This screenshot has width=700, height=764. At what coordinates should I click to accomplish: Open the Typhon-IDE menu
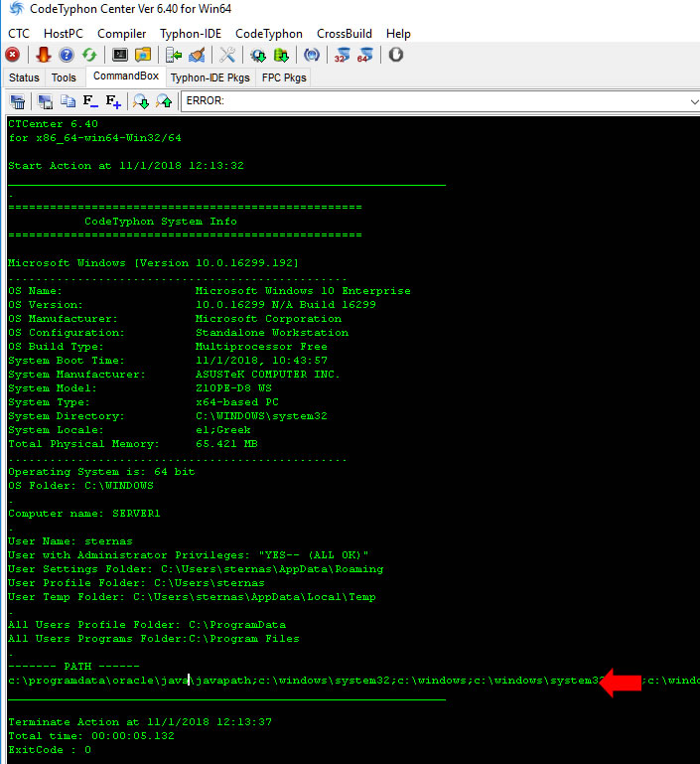pos(191,34)
